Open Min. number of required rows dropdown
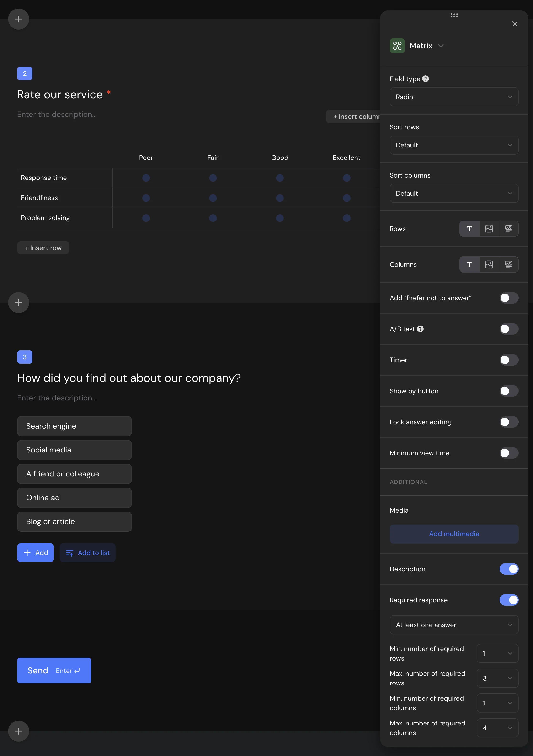The width and height of the screenshot is (533, 756). 497,654
